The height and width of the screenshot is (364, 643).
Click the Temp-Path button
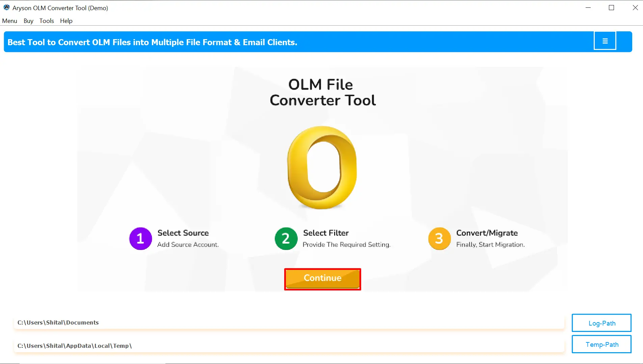tap(601, 344)
